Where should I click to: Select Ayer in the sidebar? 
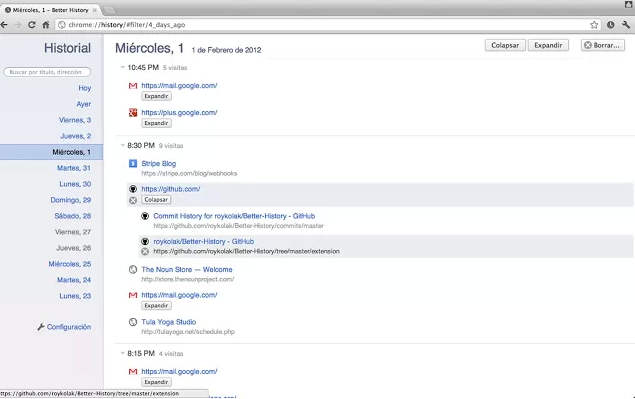point(83,104)
